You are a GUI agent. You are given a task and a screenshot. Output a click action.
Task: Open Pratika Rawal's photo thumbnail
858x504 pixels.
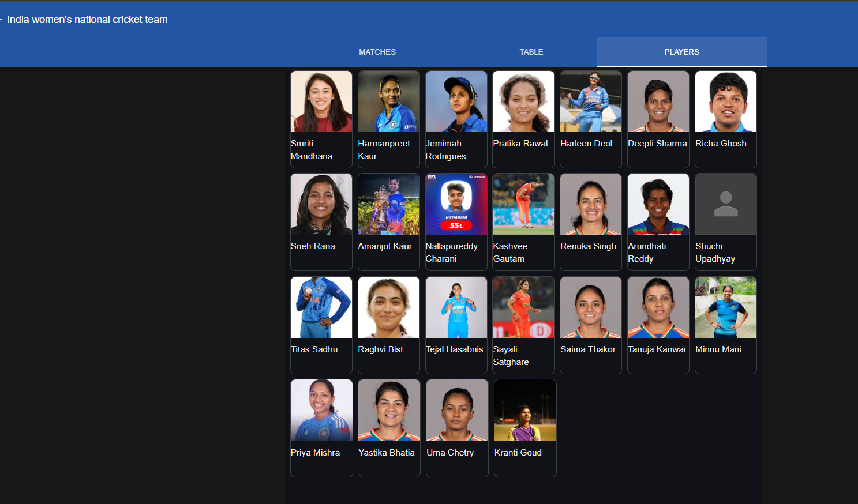tap(524, 101)
